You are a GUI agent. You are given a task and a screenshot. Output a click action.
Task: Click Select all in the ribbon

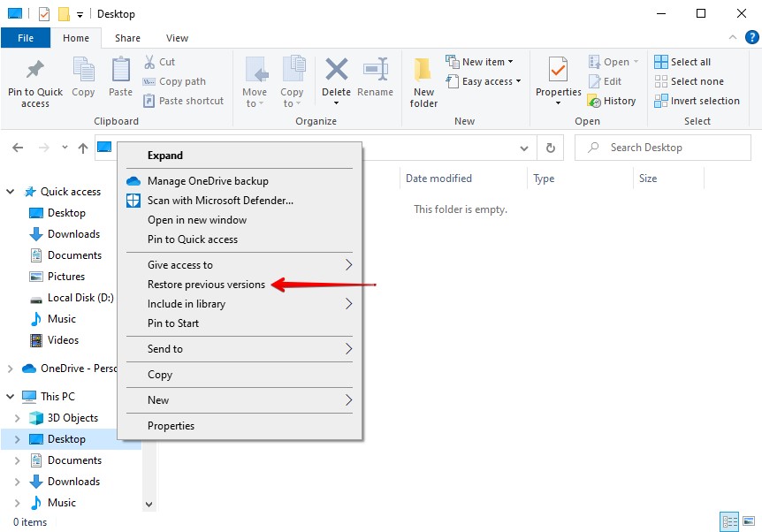[682, 62]
